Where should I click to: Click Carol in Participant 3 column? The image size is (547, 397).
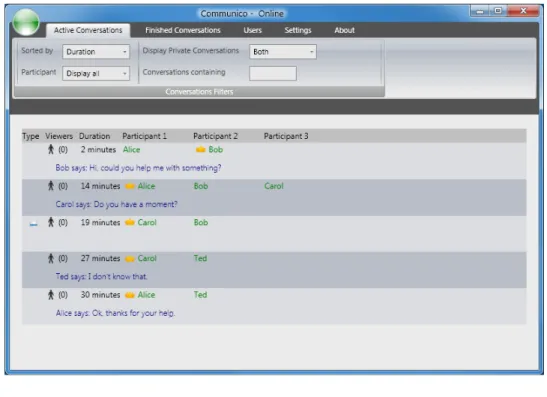[x=274, y=186]
